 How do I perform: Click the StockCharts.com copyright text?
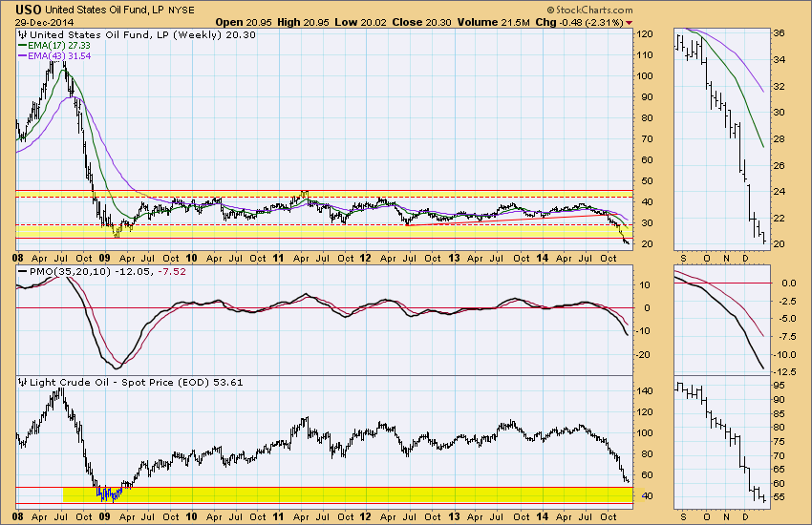(589, 10)
